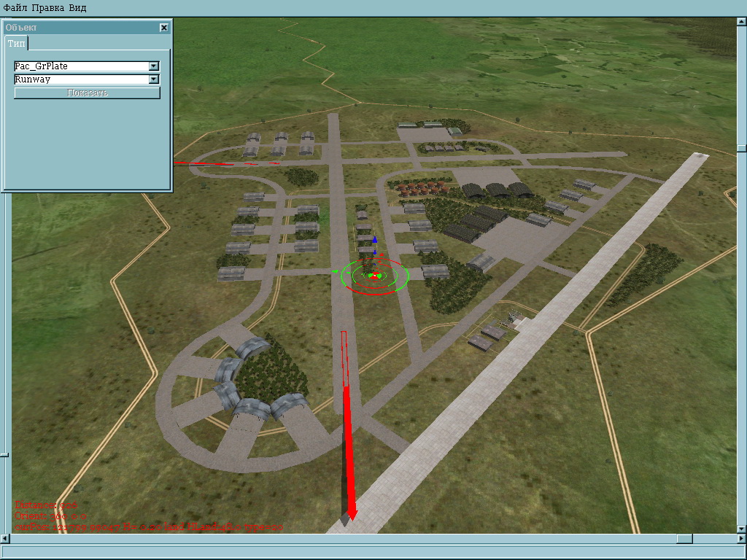Click the Distance readout text

point(46,505)
